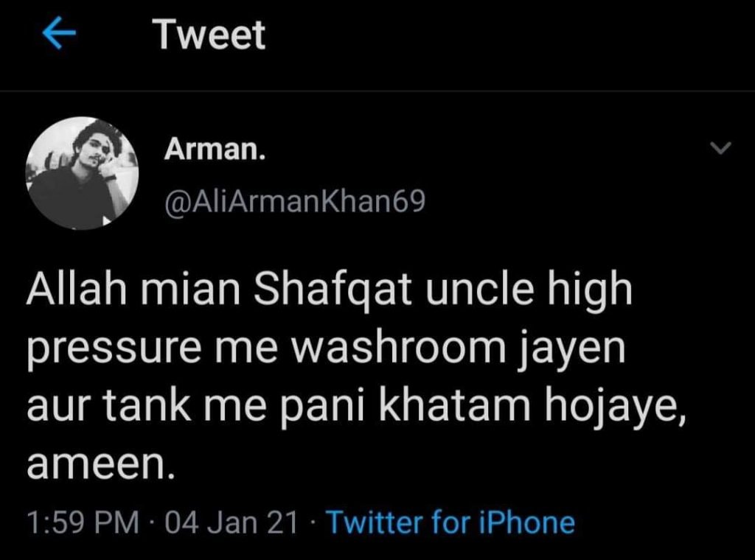Go back using the blue arrow

[59, 33]
